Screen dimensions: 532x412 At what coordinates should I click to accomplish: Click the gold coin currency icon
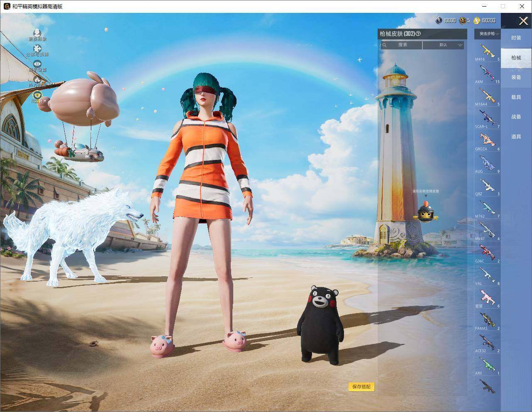pyautogui.click(x=477, y=20)
